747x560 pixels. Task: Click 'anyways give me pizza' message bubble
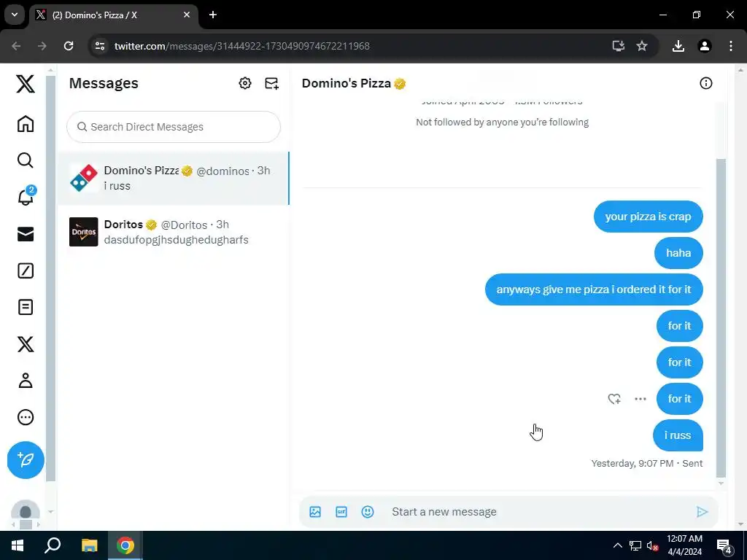click(x=594, y=289)
